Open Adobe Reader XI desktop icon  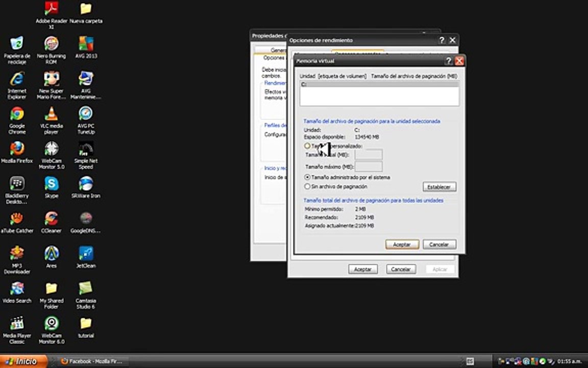coord(52,8)
